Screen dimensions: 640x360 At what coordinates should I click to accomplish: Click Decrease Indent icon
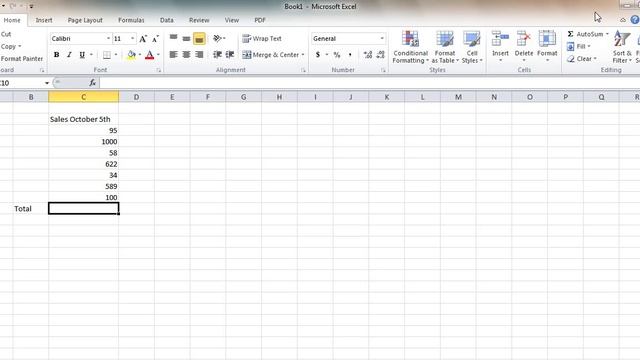pyautogui.click(x=217, y=55)
